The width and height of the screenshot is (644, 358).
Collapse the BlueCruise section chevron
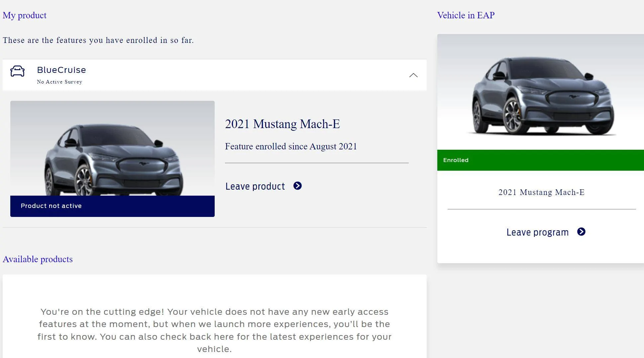[413, 75]
